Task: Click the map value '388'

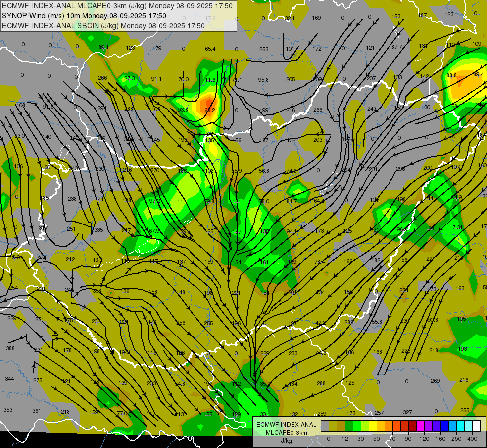Action: pyautogui.click(x=10, y=348)
